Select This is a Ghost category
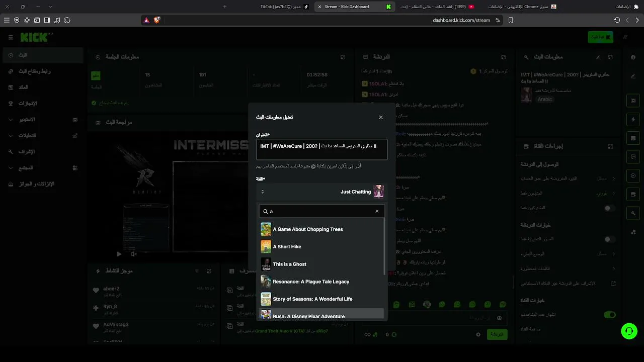644x362 pixels. click(x=321, y=264)
